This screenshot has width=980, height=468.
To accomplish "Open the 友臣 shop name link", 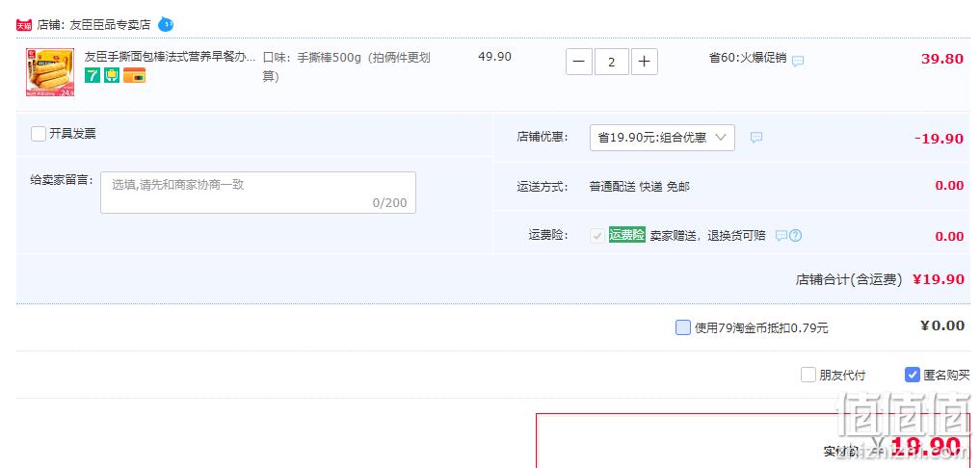I will coord(110,25).
